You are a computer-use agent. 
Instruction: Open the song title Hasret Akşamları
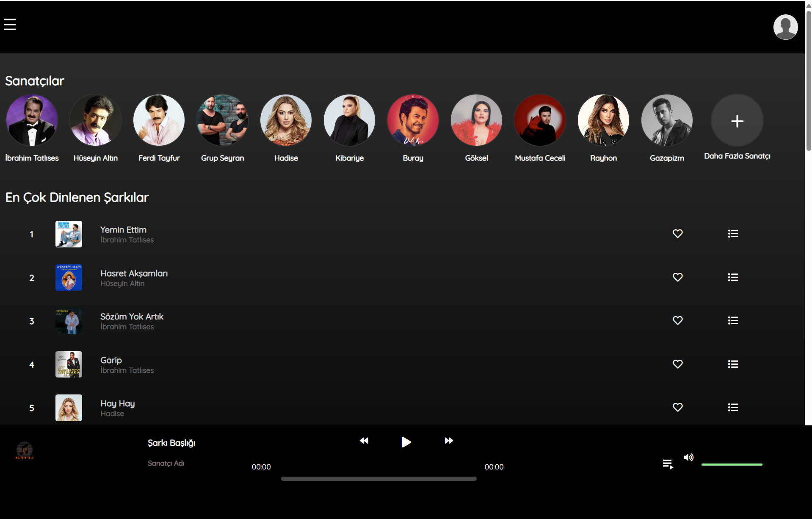pyautogui.click(x=134, y=273)
